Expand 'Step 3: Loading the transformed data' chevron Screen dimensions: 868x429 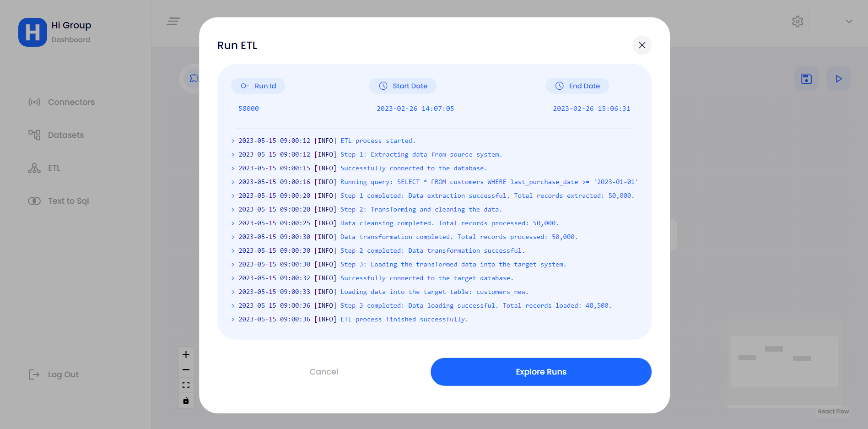[233, 265]
